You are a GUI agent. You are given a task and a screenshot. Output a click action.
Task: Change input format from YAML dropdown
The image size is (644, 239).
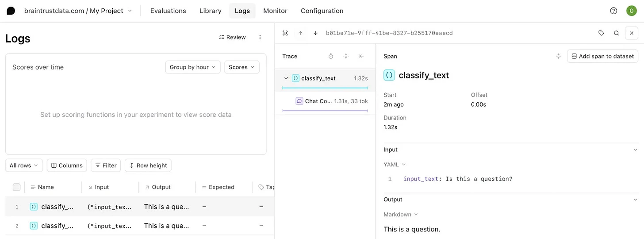(395, 165)
